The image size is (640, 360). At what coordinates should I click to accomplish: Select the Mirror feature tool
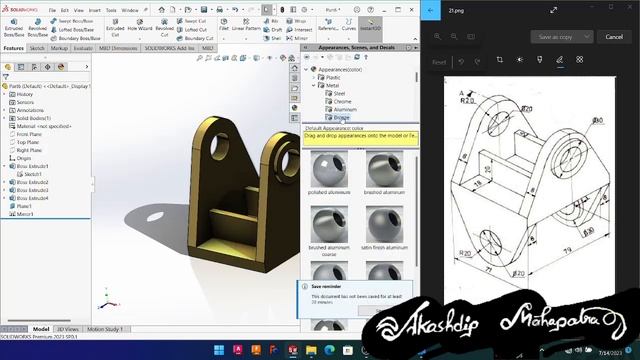pyautogui.click(x=297, y=38)
